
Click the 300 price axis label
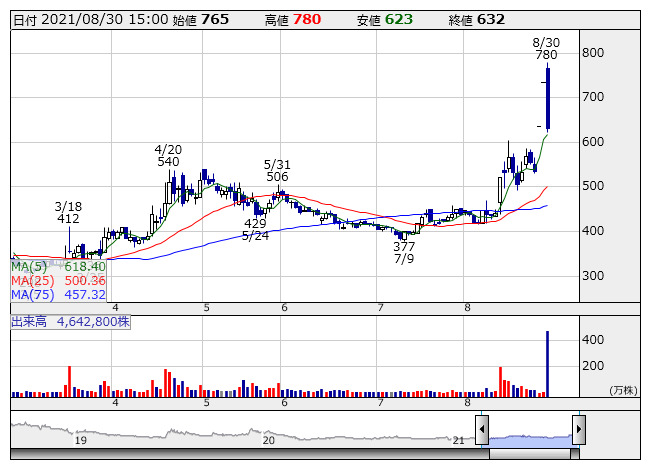593,275
